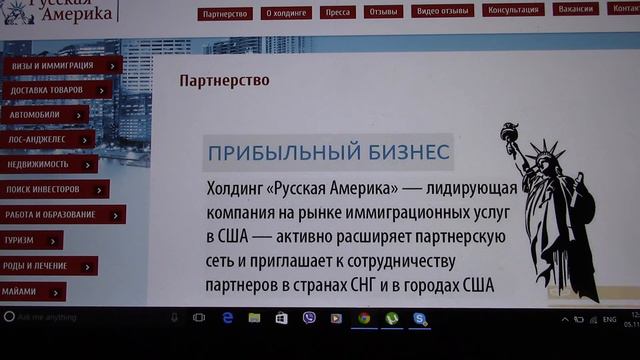This screenshot has width=640, height=360.
Task: Switch to uTorrent in taskbar
Action: tap(392, 318)
